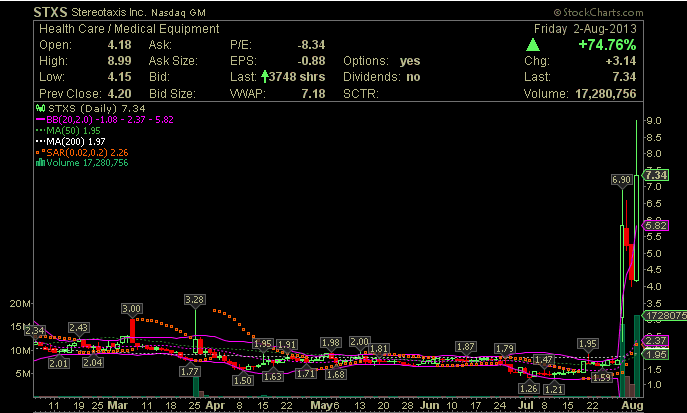Image resolution: width=687 pixels, height=413 pixels.
Task: Click the 3.00 price annotation near March
Action: tap(131, 309)
